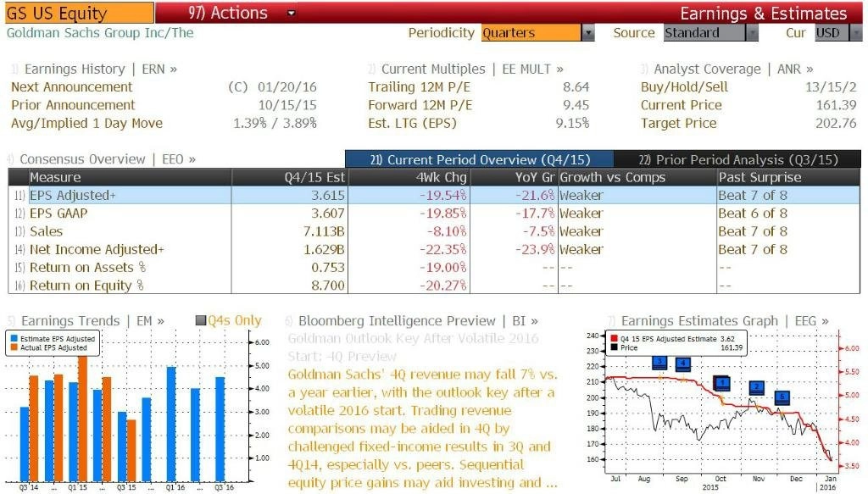Click the Prior Announcement date 10/15/15
Screen dimensions: 868x494
tap(287, 105)
